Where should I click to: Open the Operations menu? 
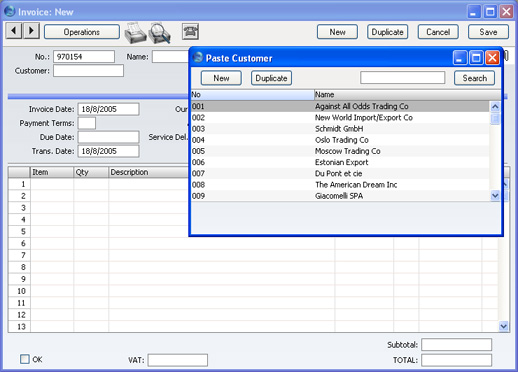(82, 32)
